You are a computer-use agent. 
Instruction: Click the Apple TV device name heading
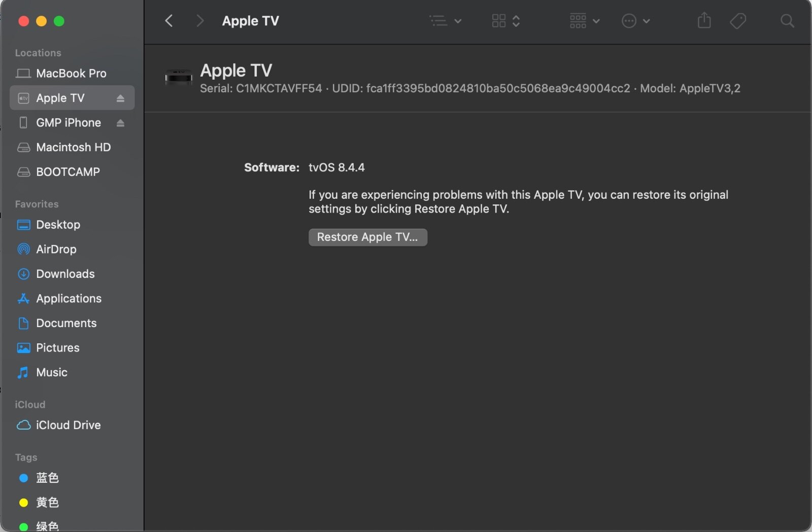pos(236,70)
